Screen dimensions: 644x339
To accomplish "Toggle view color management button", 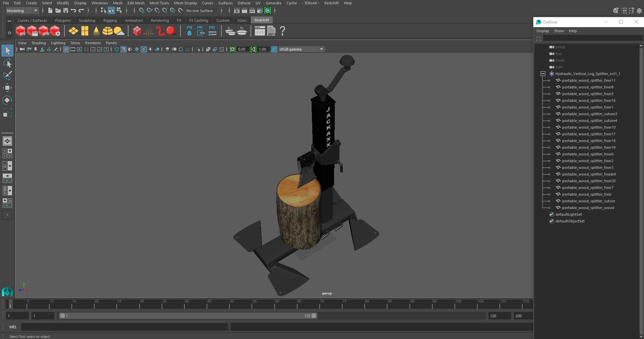I will click(274, 49).
